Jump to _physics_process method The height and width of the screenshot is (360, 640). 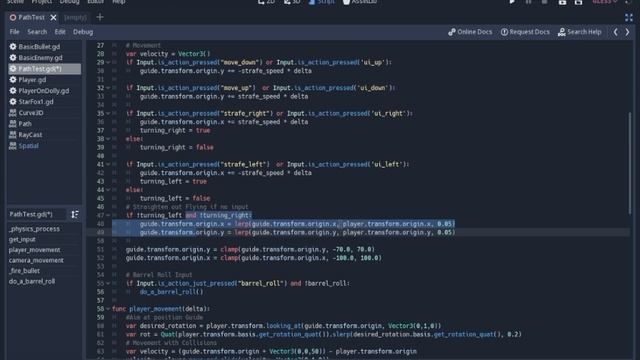click(44, 229)
